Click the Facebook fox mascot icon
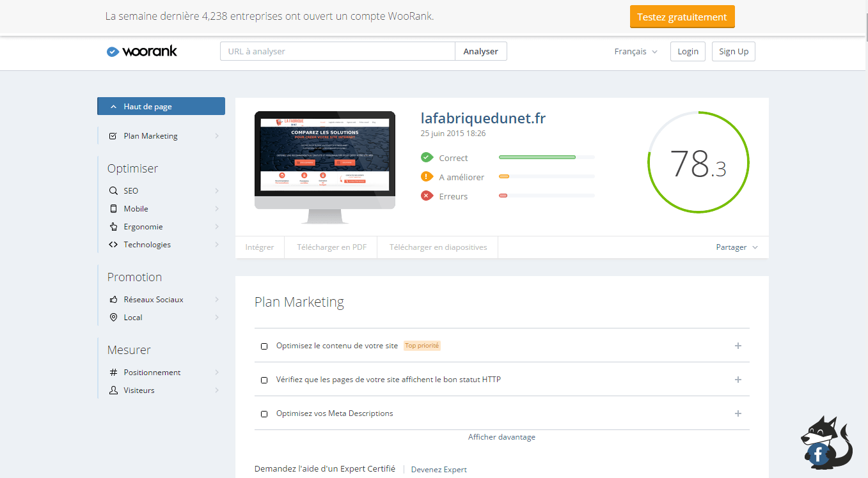The height and width of the screenshot is (478, 868). (825, 443)
